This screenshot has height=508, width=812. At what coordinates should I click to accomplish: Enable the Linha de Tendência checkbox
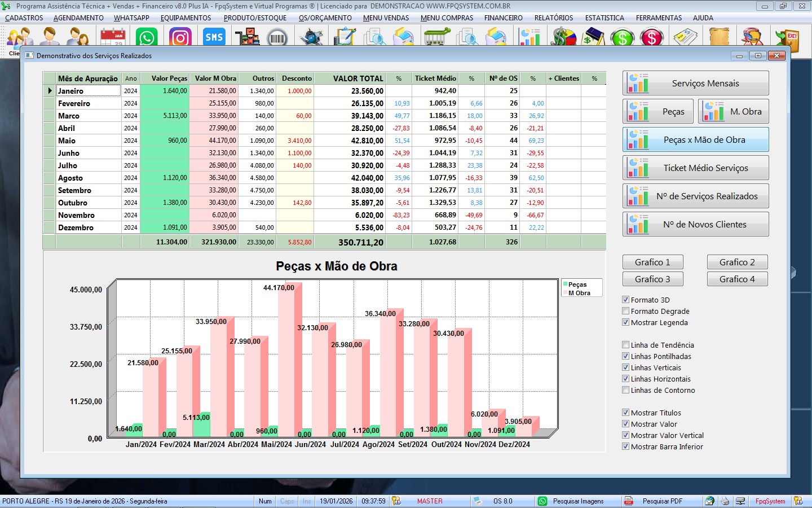coord(625,345)
